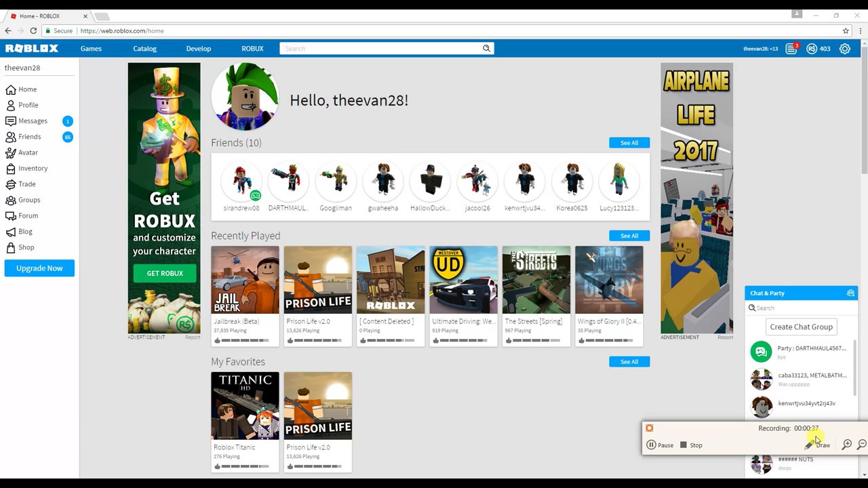Screen dimensions: 868x488
Task: Open Blog in the sidebar
Action: click(x=19, y=232)
